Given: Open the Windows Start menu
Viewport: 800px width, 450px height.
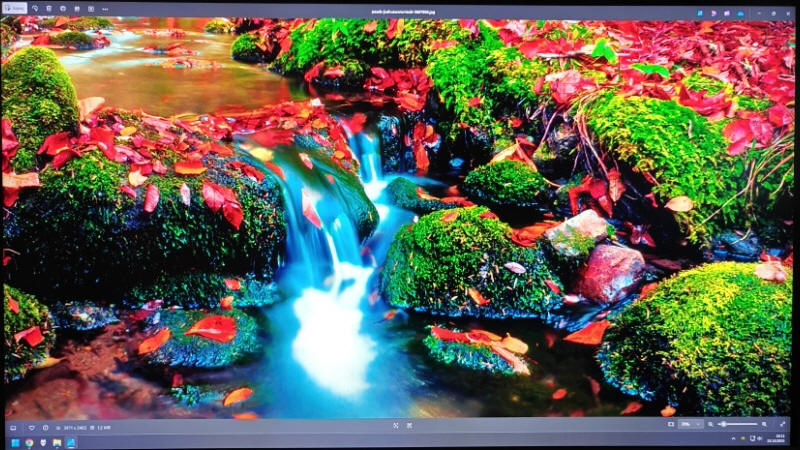Looking at the screenshot, I should click(x=14, y=442).
